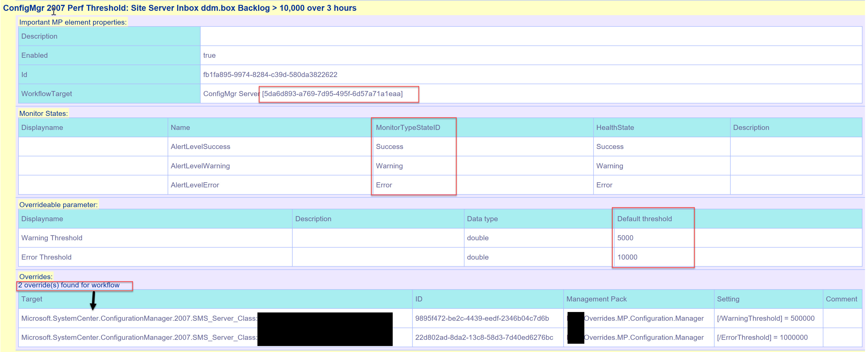Click the 'Overrides:' section label
Viewport: 868px width, 352px height.
point(36,277)
